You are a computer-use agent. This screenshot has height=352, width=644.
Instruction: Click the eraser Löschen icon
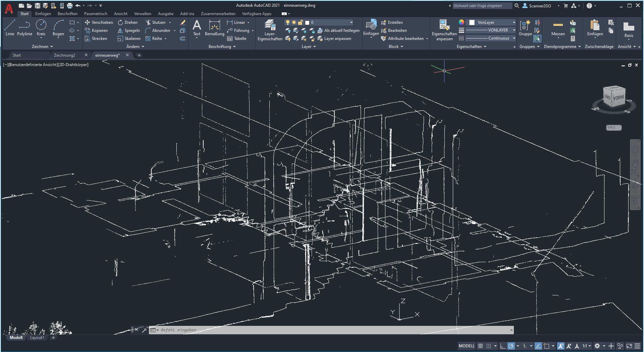point(182,22)
